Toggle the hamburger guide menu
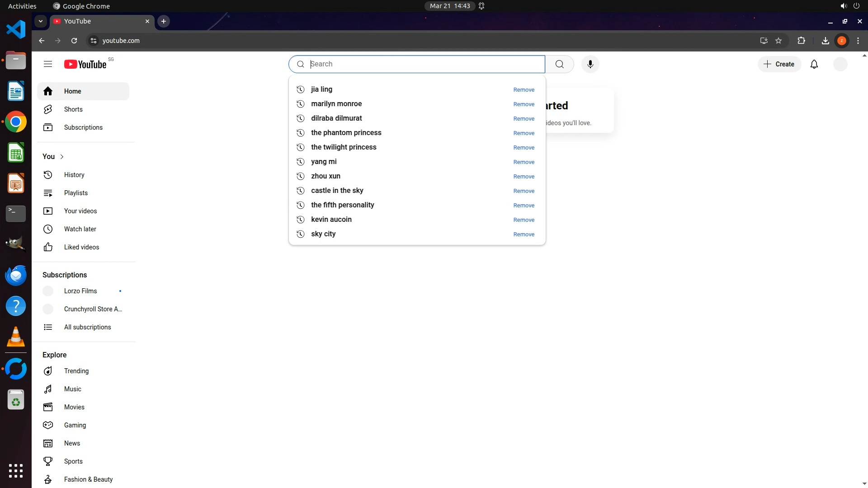This screenshot has height=488, width=868. click(48, 64)
